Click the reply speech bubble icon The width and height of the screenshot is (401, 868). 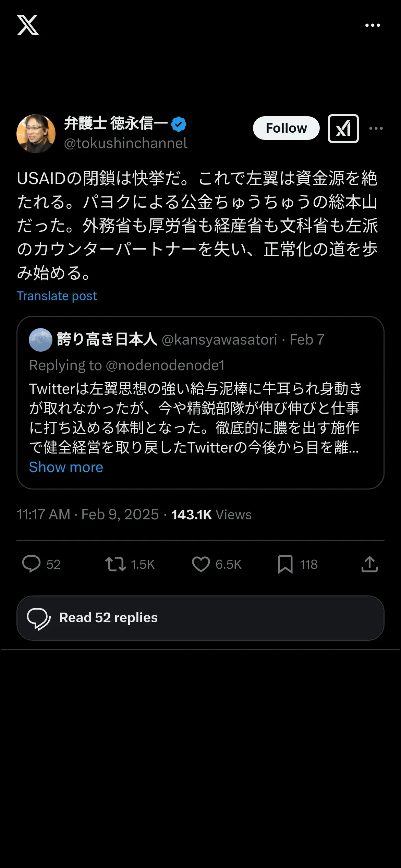[x=31, y=564]
